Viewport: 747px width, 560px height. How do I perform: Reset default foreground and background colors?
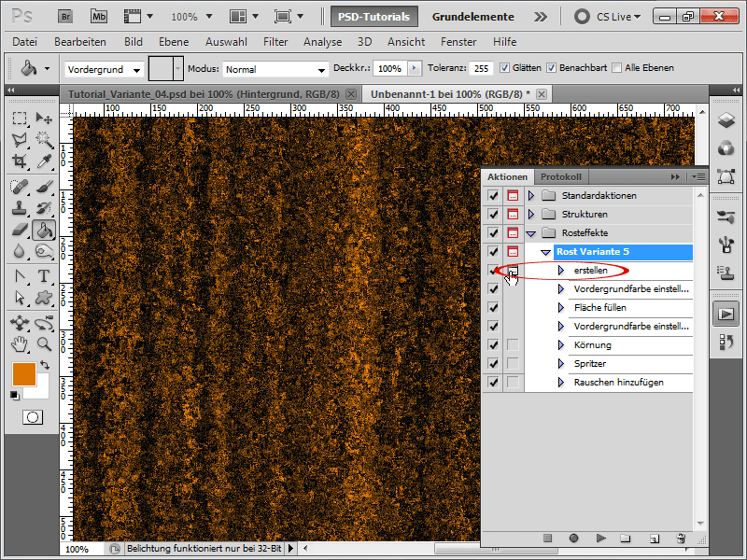[15, 396]
